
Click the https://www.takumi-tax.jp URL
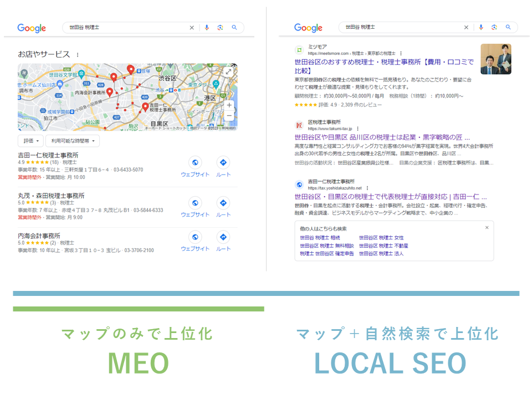click(330, 129)
